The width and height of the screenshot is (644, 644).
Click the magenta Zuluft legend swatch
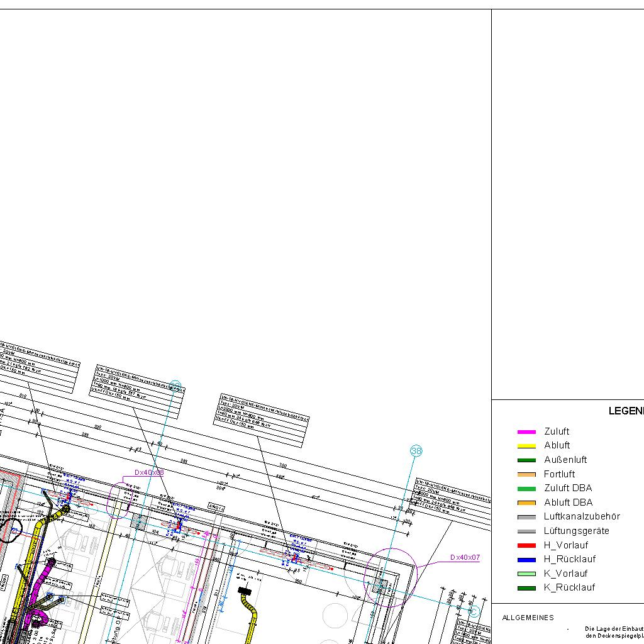pos(526,432)
